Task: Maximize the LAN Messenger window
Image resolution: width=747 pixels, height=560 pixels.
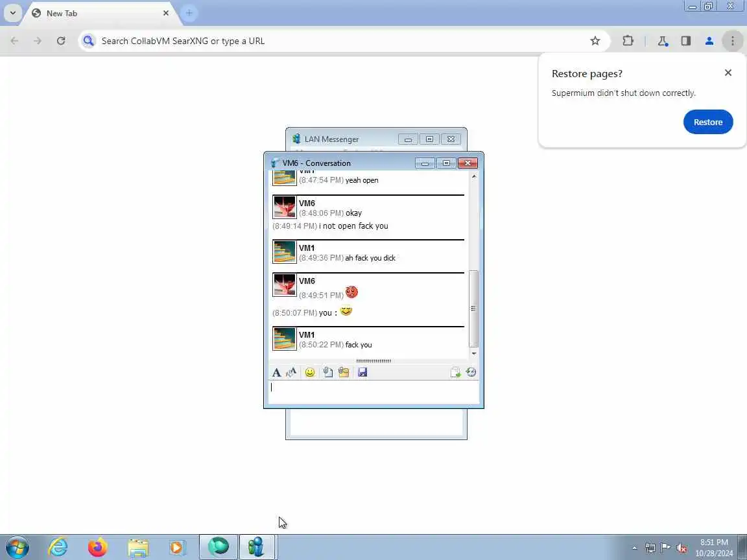Action: coord(429,139)
